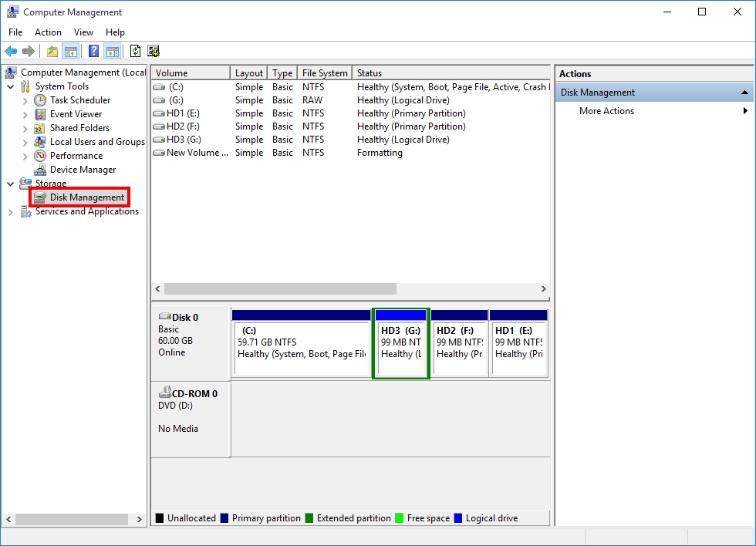The height and width of the screenshot is (546, 756).
Task: Click the Back arrow in the toolbar
Action: [11, 52]
